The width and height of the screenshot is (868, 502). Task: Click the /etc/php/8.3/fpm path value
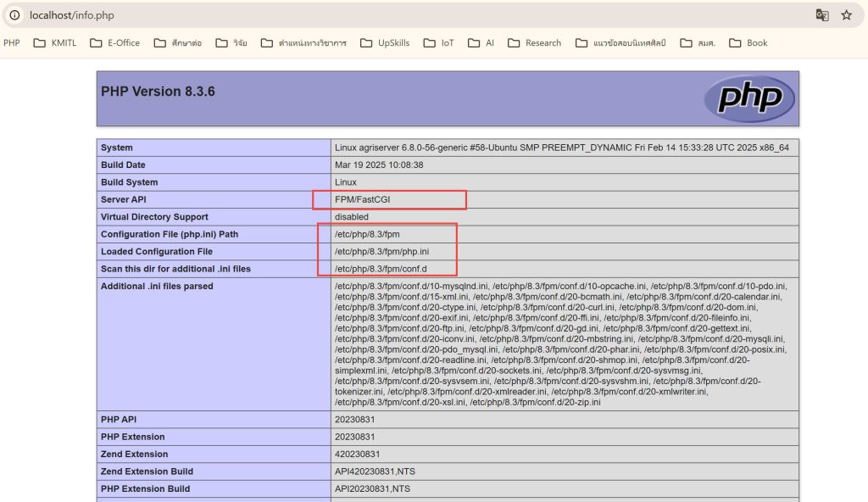pos(367,234)
